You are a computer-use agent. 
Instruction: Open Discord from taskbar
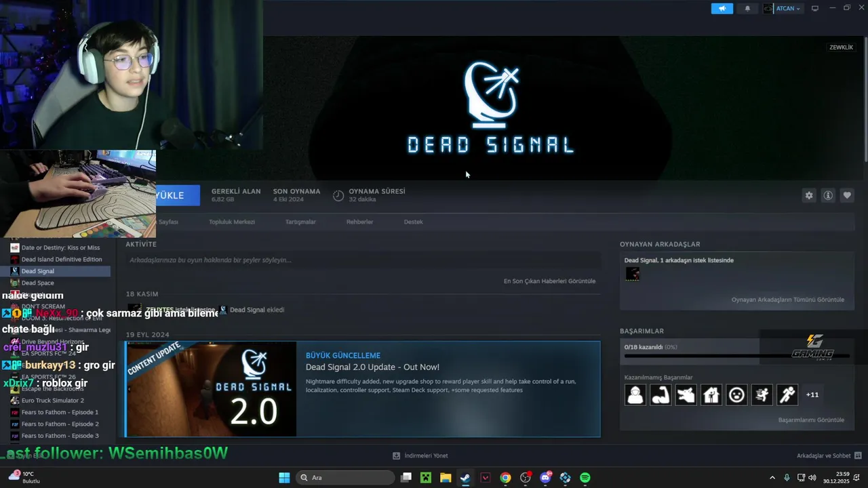(545, 477)
